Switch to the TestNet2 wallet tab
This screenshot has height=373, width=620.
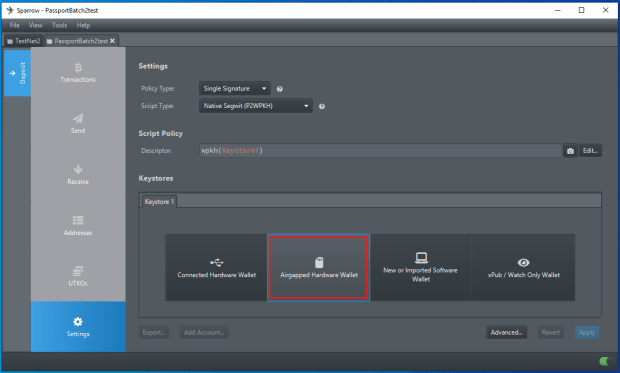click(x=23, y=41)
